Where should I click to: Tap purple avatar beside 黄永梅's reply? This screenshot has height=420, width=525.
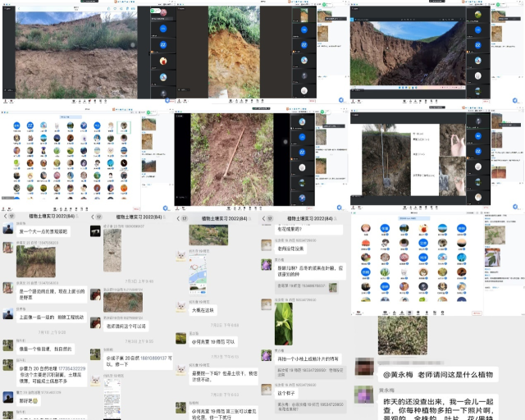coord(365,395)
